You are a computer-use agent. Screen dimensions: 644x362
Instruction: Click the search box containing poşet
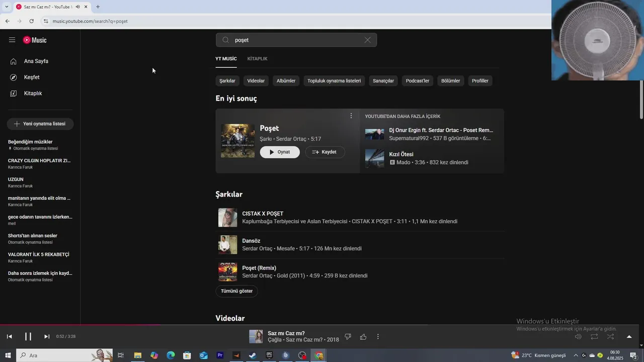(297, 40)
